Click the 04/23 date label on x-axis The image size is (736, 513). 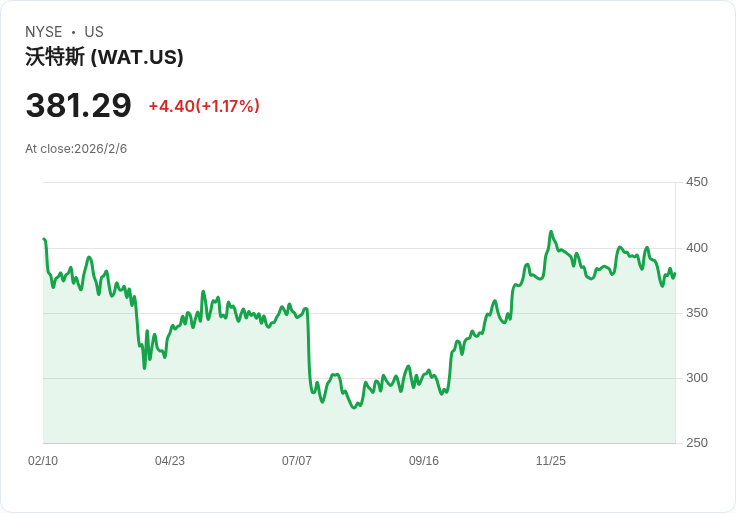click(x=170, y=461)
